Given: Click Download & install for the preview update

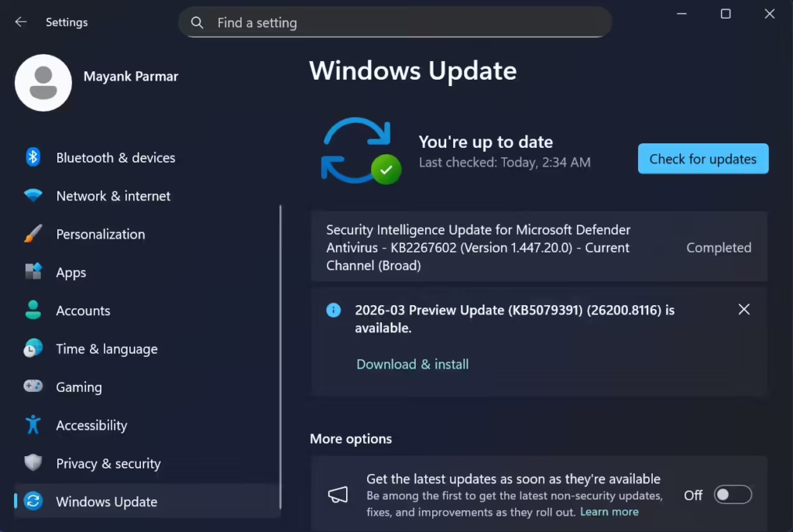Looking at the screenshot, I should [412, 364].
